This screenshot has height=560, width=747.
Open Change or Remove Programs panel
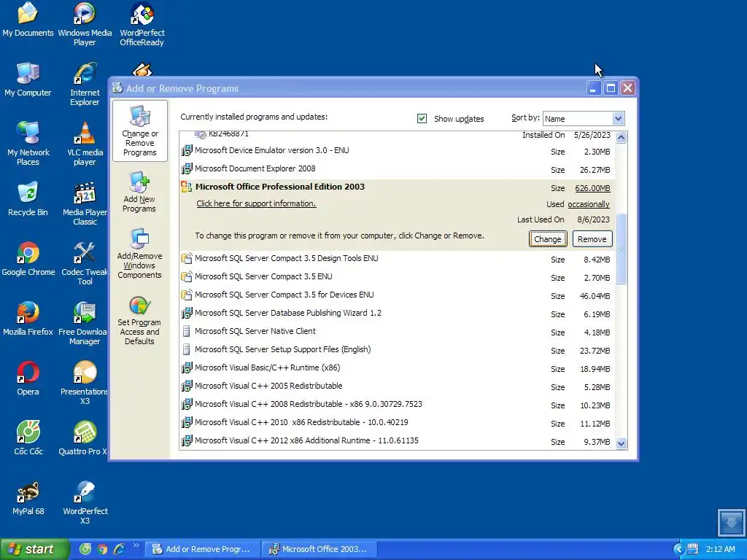tap(139, 131)
